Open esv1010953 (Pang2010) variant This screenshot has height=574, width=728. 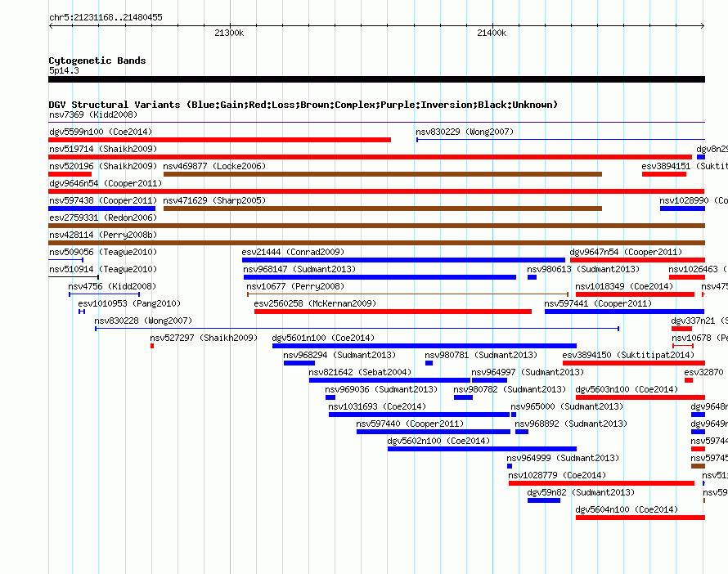pyautogui.click(x=129, y=303)
